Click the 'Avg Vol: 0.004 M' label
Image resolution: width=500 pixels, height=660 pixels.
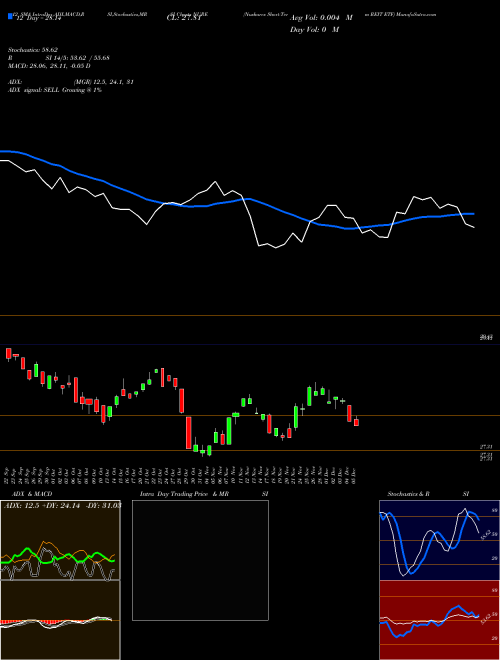[x=321, y=18]
